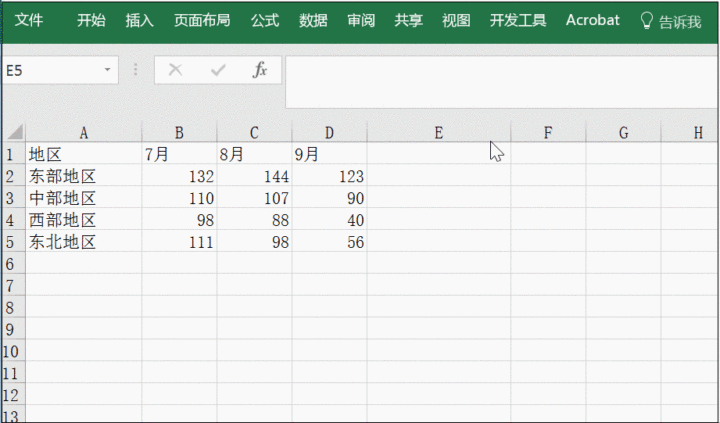Switch to the 数据 tab
The height and width of the screenshot is (423, 720).
pos(313,20)
